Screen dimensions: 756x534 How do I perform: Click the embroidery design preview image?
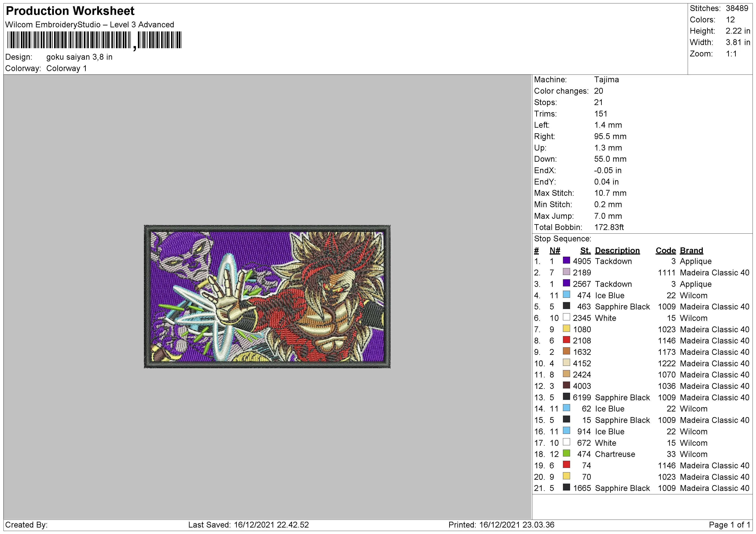[x=267, y=296]
